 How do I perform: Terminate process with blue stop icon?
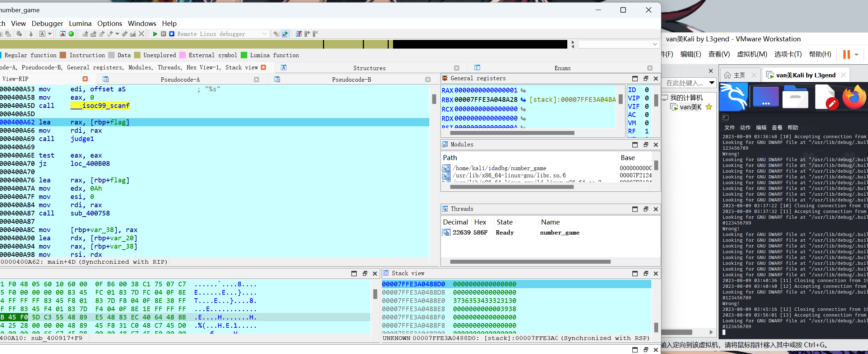coord(172,34)
